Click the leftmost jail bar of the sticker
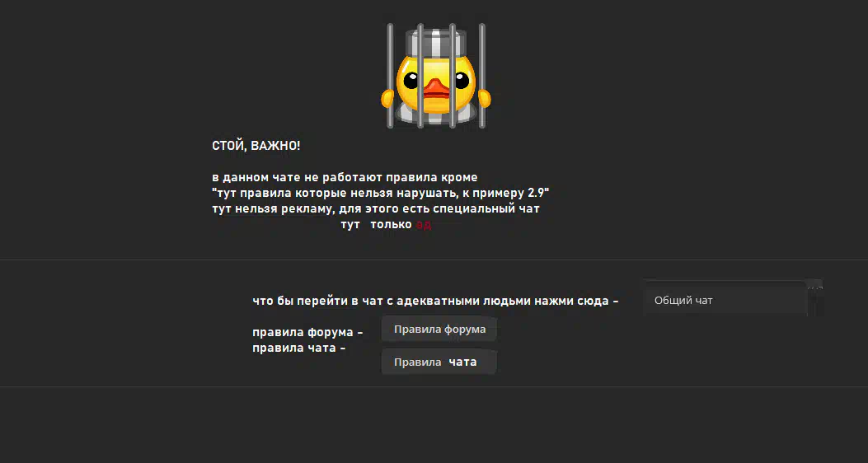The image size is (868, 463). (x=390, y=76)
